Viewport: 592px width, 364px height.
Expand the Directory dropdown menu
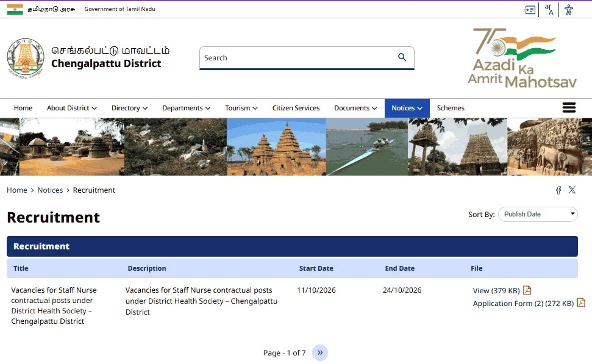pyautogui.click(x=129, y=108)
